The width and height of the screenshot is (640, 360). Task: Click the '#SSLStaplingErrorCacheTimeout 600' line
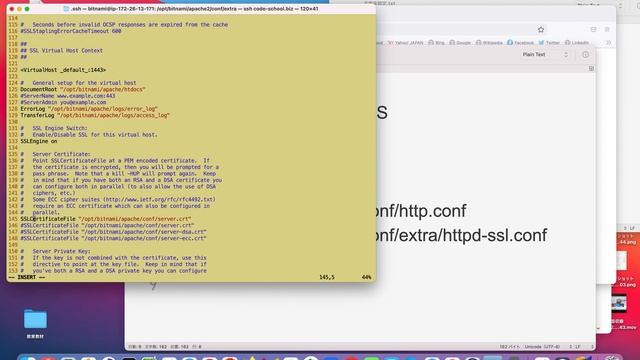71,31
